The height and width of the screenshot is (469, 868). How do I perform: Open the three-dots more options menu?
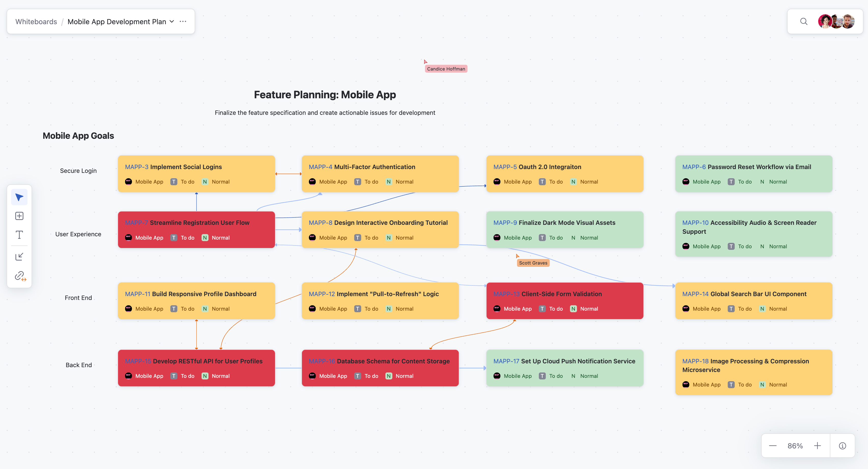tap(183, 22)
